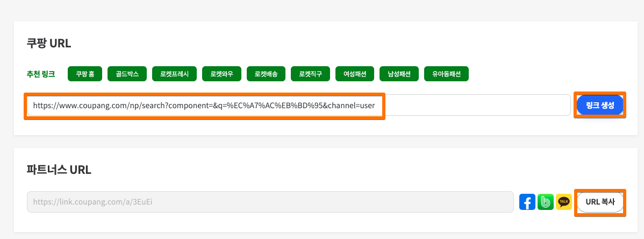
Task: Click the 파트너스 URL heading
Action: (x=59, y=170)
